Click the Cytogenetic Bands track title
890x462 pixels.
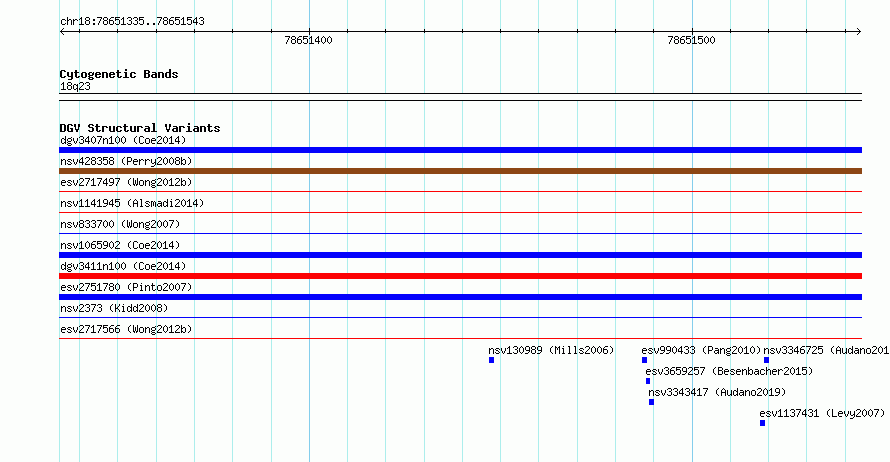click(119, 74)
